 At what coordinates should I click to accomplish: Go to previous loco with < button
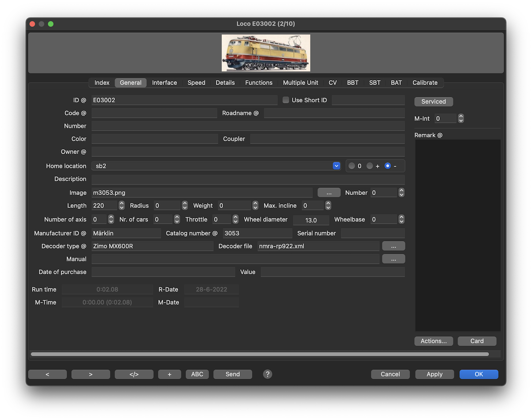[47, 374]
